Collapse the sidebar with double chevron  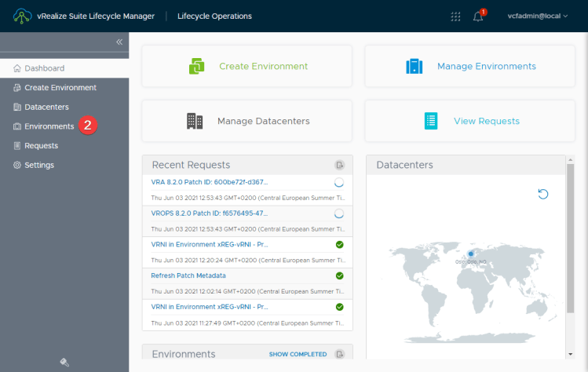tap(119, 42)
